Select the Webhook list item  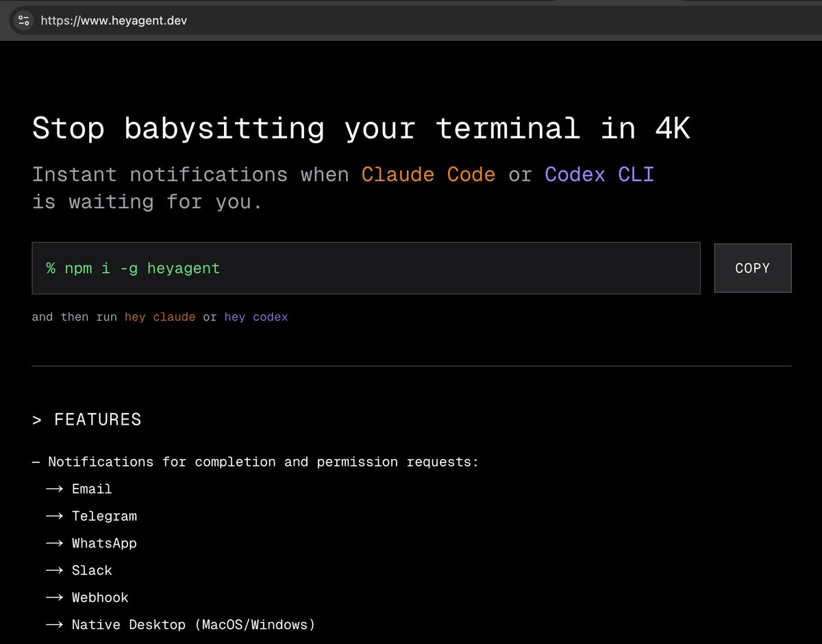pyautogui.click(x=87, y=597)
